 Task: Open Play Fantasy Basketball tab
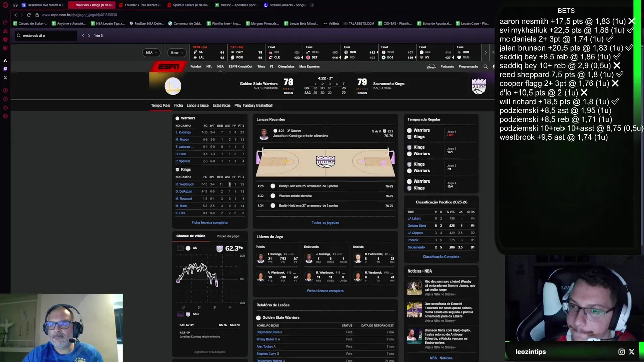[x=253, y=105]
